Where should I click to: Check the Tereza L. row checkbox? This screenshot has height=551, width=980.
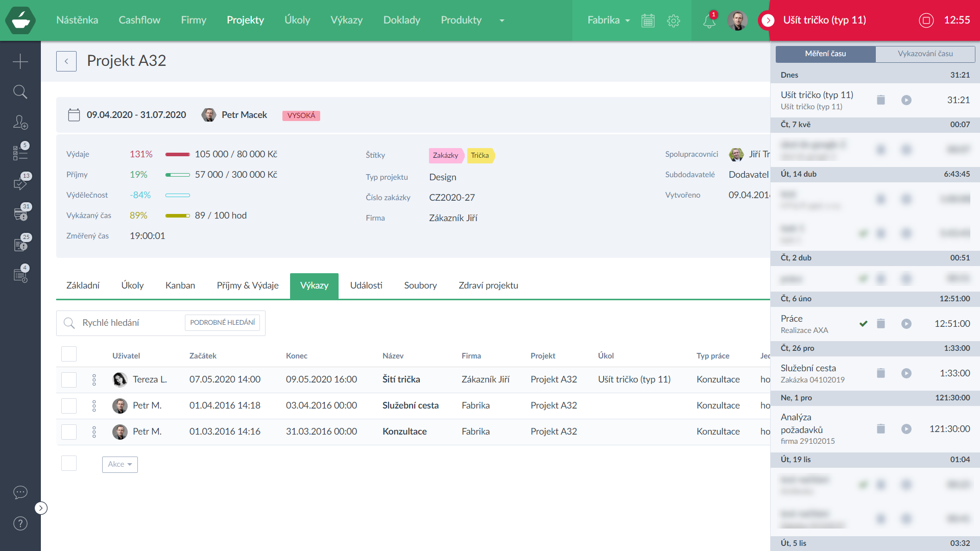coord(69,380)
